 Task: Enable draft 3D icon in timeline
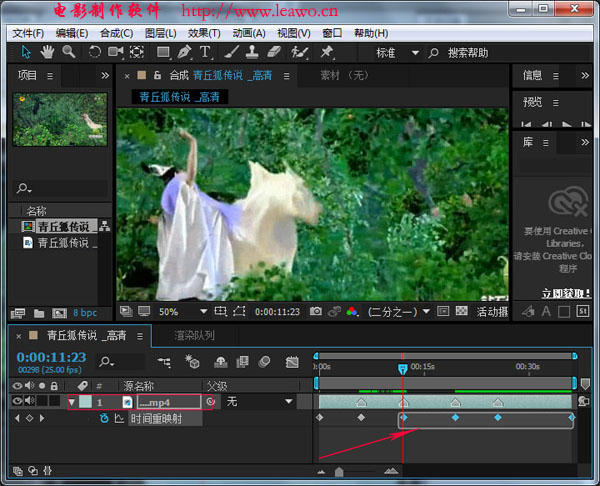coord(192,362)
